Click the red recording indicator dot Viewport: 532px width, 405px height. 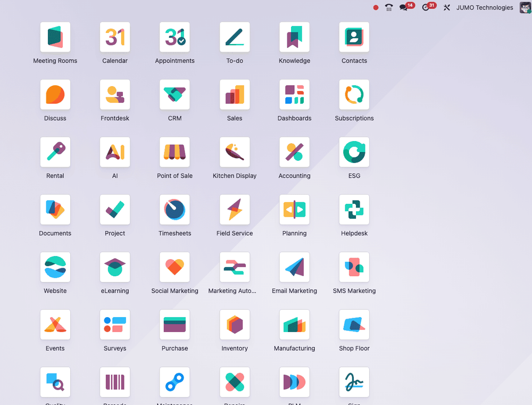(x=376, y=7)
